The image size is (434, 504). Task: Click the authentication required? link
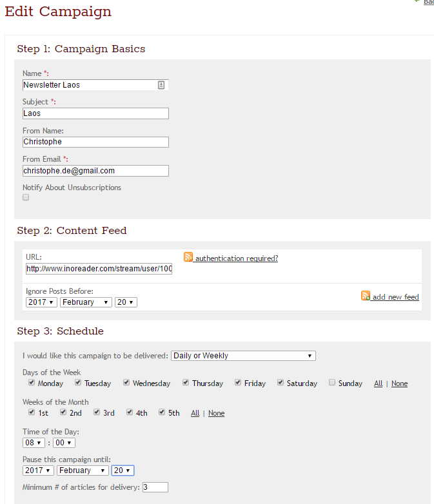(x=237, y=258)
